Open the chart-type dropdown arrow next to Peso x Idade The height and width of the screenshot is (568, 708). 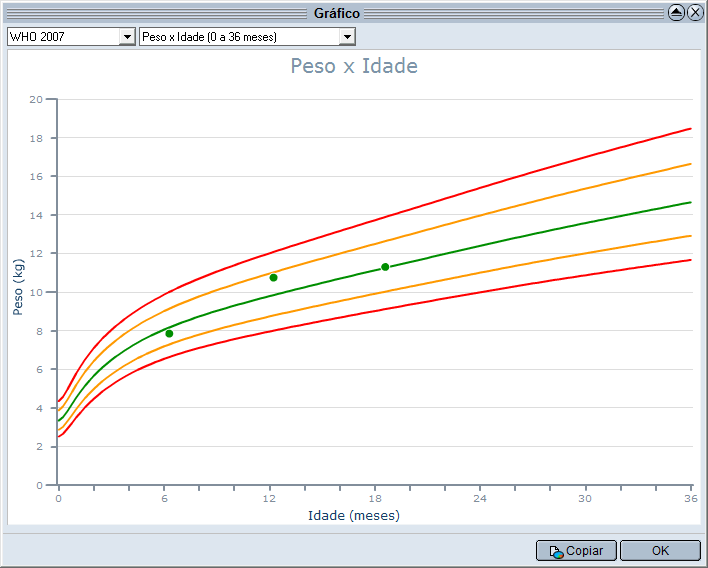pos(347,37)
